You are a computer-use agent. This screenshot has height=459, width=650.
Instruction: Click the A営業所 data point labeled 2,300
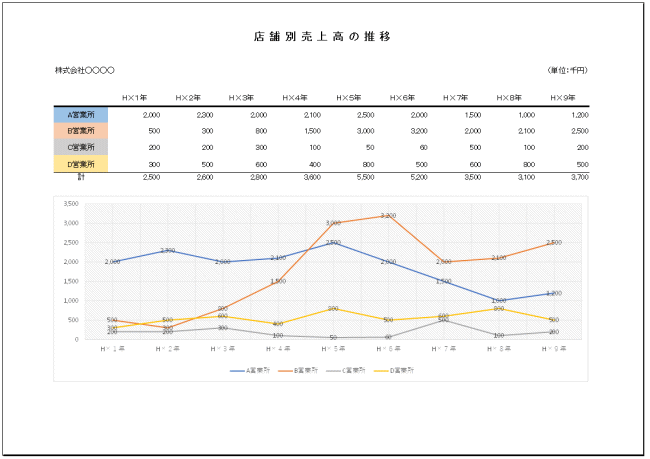point(168,250)
